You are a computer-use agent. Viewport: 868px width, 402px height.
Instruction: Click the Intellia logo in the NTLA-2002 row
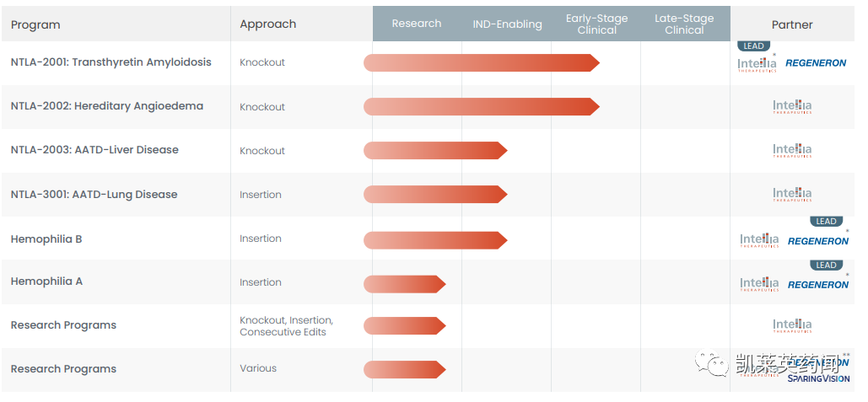[792, 107]
